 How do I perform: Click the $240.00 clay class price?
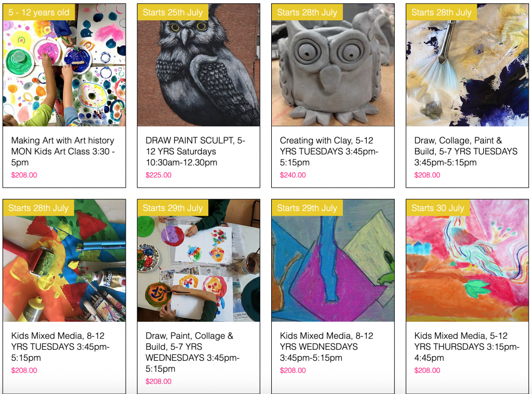point(293,175)
